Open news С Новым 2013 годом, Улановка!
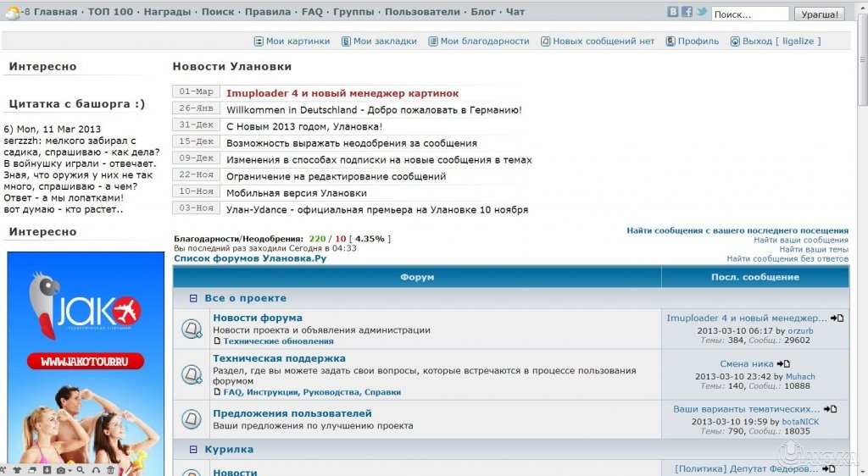 pos(304,126)
